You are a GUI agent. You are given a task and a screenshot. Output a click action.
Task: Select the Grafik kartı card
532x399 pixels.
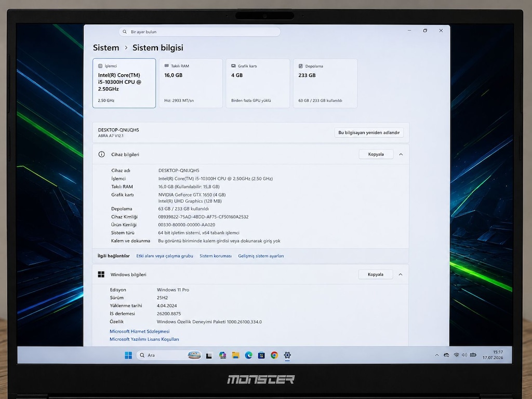pyautogui.click(x=258, y=83)
